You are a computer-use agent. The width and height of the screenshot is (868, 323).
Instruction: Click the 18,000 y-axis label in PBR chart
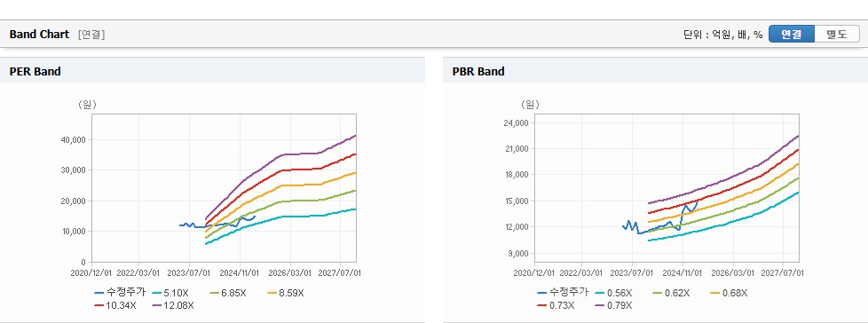[x=516, y=175]
